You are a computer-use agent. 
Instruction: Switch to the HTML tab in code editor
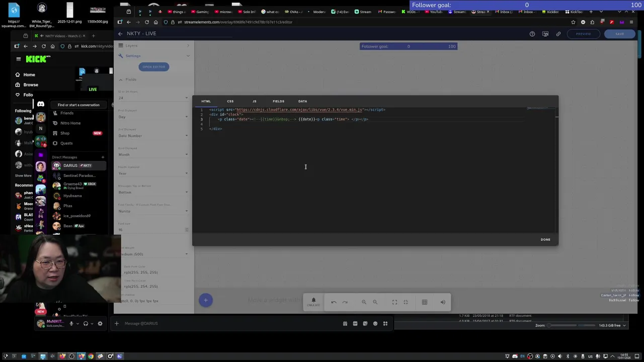click(206, 101)
